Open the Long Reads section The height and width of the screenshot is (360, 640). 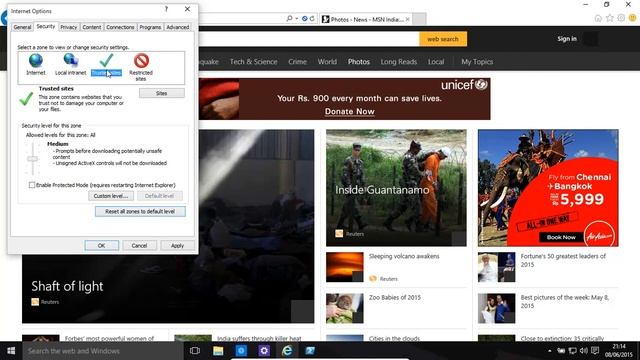click(x=399, y=62)
